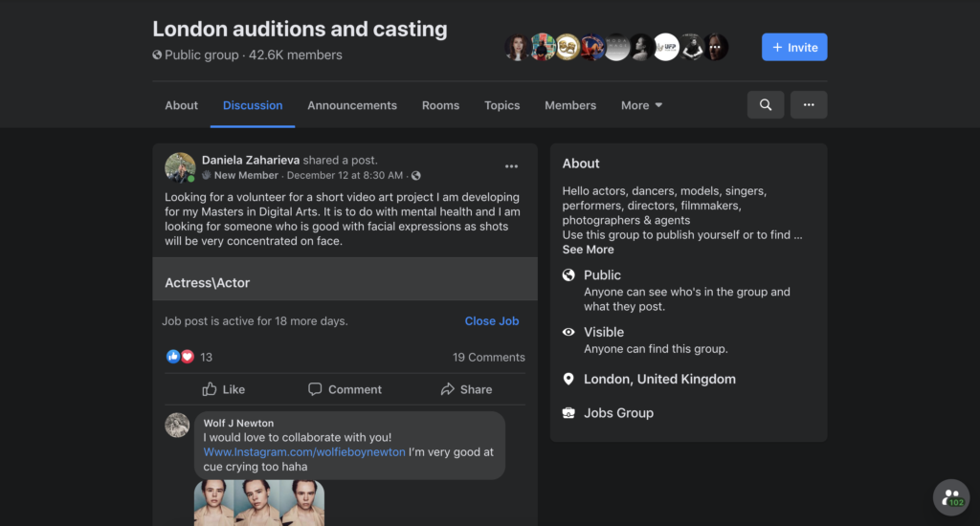The height and width of the screenshot is (526, 980).
Task: Click the Public globe icon in About
Action: pyautogui.click(x=568, y=274)
